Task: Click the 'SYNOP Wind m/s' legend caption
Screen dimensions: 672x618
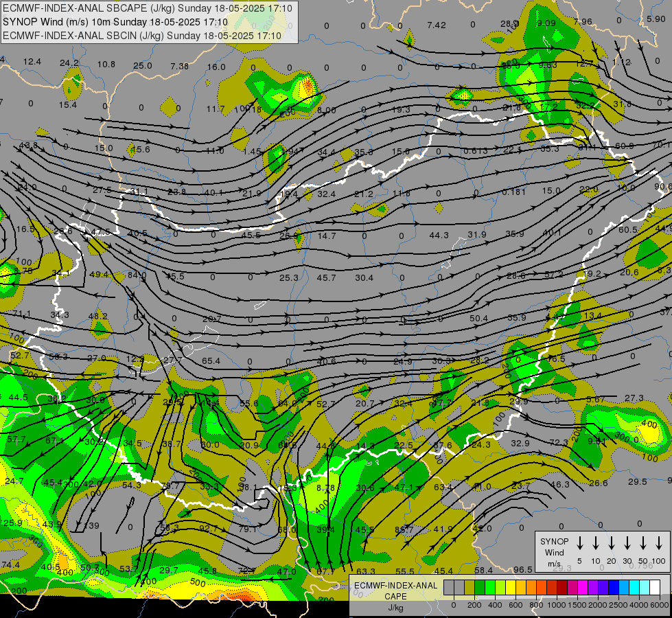Action: [x=554, y=552]
